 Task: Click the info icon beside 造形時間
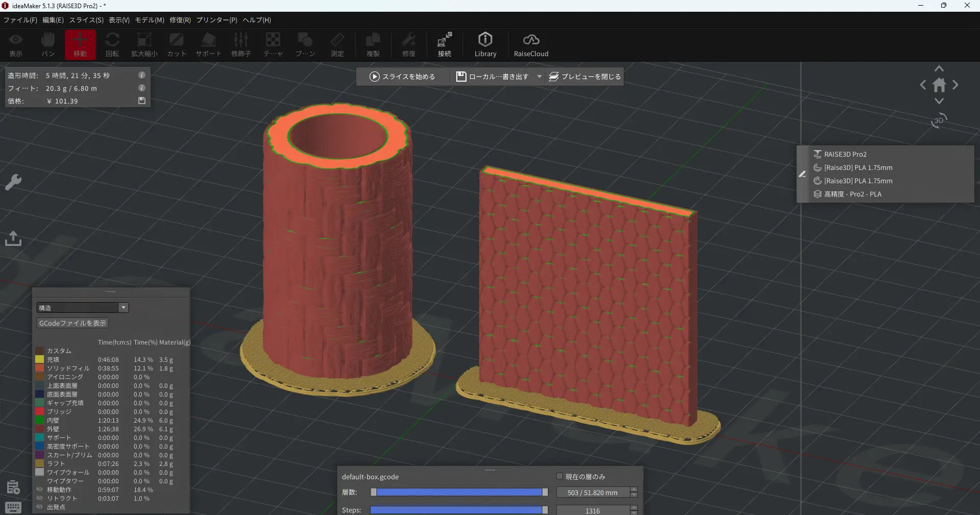[x=142, y=75]
